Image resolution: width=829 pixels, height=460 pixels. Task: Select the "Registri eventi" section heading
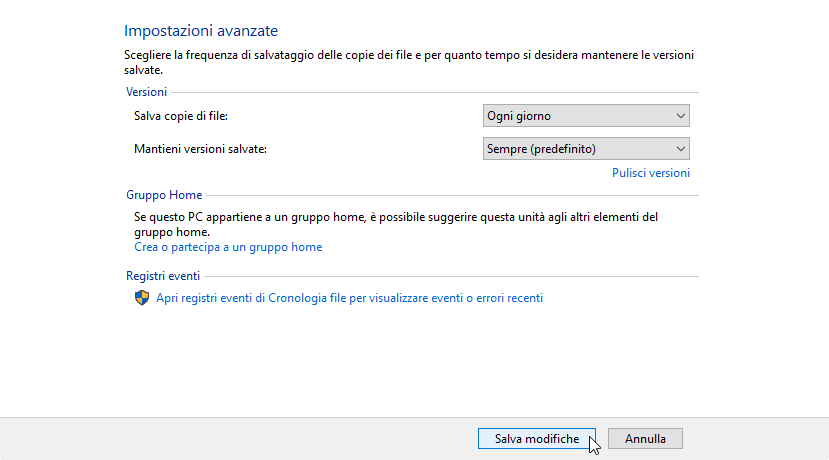(163, 276)
